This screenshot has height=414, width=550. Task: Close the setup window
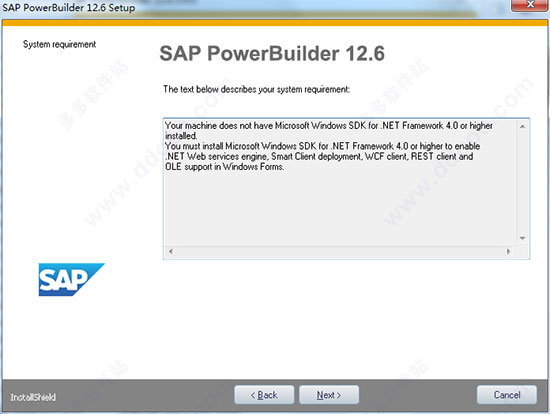(530, 5)
